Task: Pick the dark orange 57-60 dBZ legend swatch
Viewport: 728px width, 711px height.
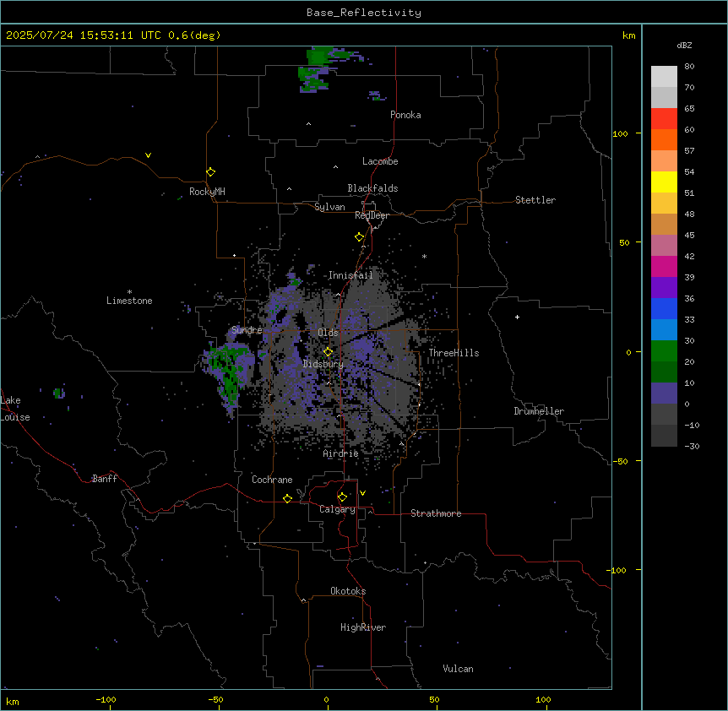Action: (x=664, y=139)
